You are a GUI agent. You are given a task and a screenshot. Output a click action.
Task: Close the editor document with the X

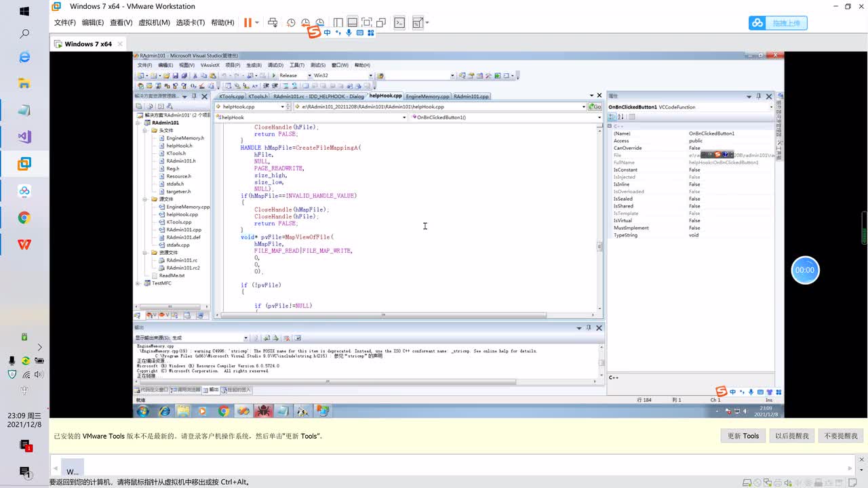tap(599, 96)
